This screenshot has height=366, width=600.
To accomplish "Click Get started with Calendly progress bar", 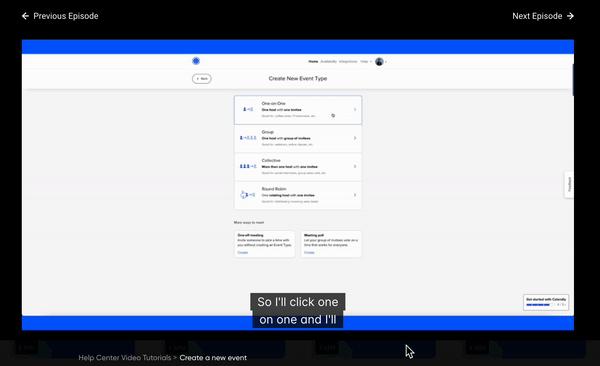I will click(540, 305).
